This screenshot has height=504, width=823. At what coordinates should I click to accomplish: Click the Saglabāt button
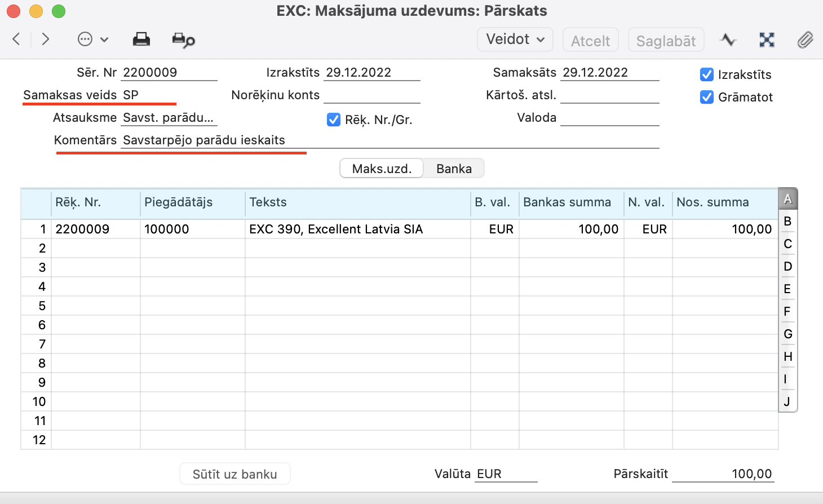[666, 41]
